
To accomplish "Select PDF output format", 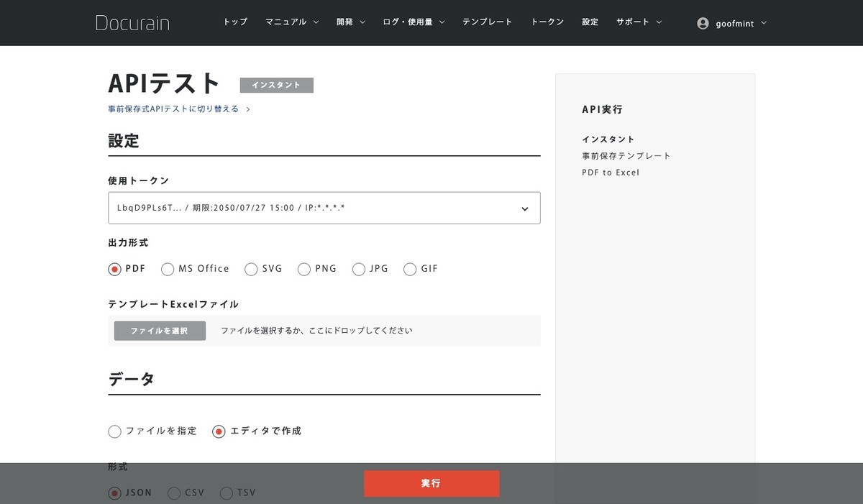I will click(127, 269).
